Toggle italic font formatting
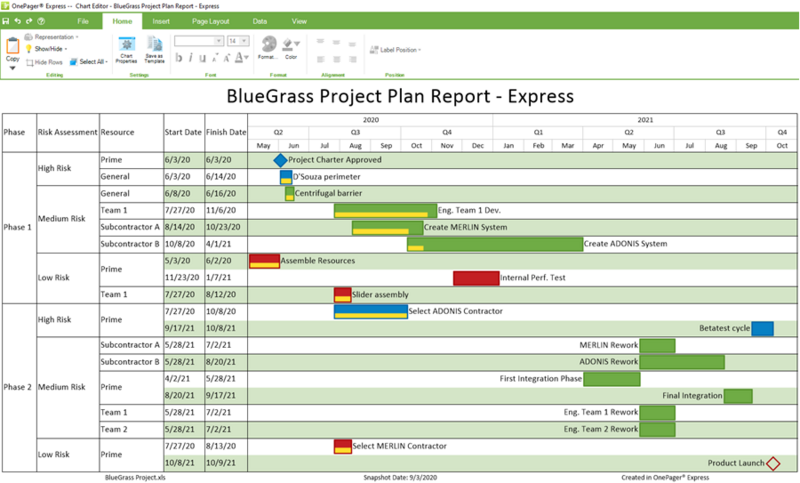Viewport: 800px width, 483px height. coord(190,58)
